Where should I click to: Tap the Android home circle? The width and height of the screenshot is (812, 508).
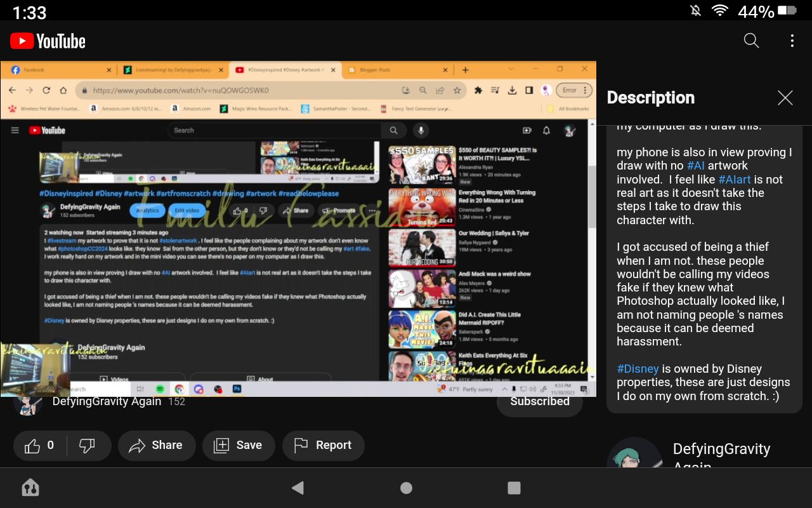click(x=406, y=488)
